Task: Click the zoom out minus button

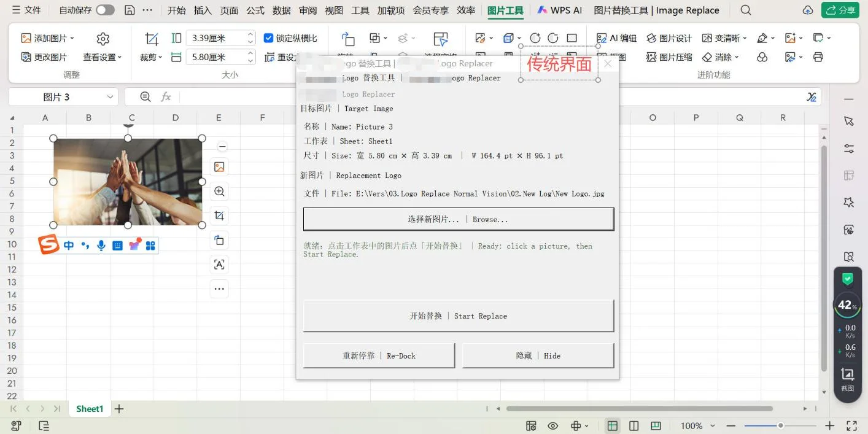Action: (730, 425)
